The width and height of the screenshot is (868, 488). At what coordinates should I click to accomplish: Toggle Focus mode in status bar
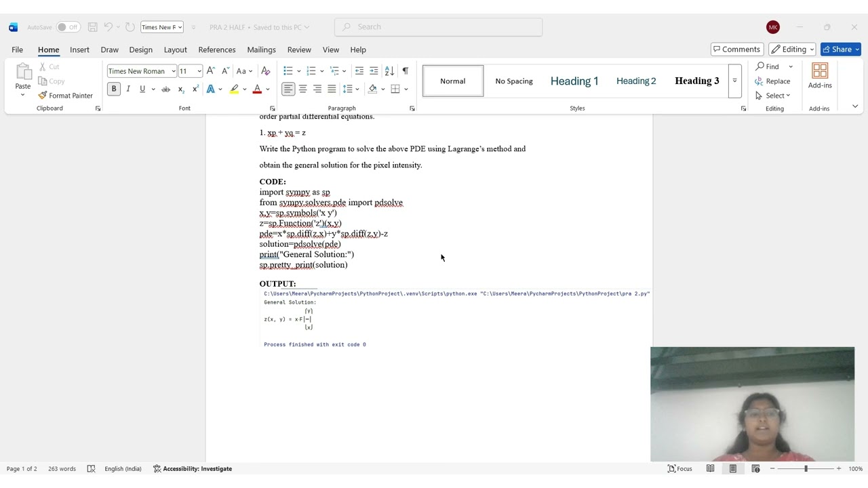tap(680, 468)
